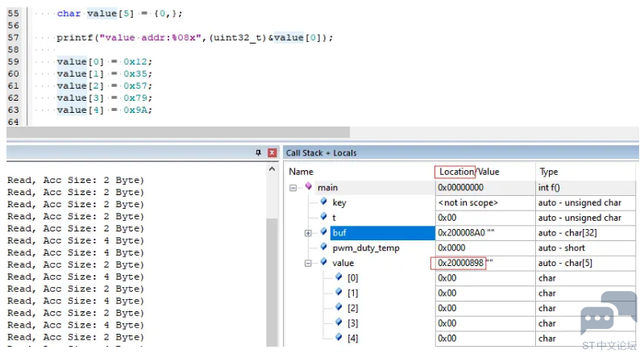The image size is (644, 358).
Task: Click the blue diamond icon beside pwm_duty_temp
Action: (324, 247)
